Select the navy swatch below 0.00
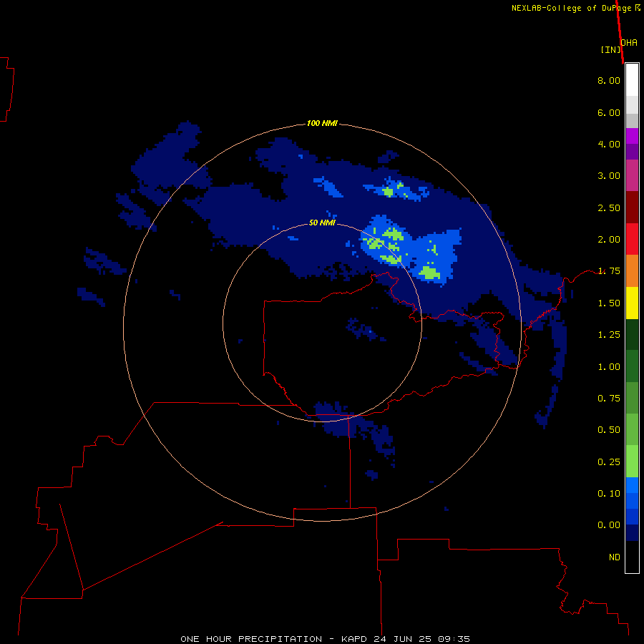Viewport: 644px width, 644px height. (x=632, y=532)
